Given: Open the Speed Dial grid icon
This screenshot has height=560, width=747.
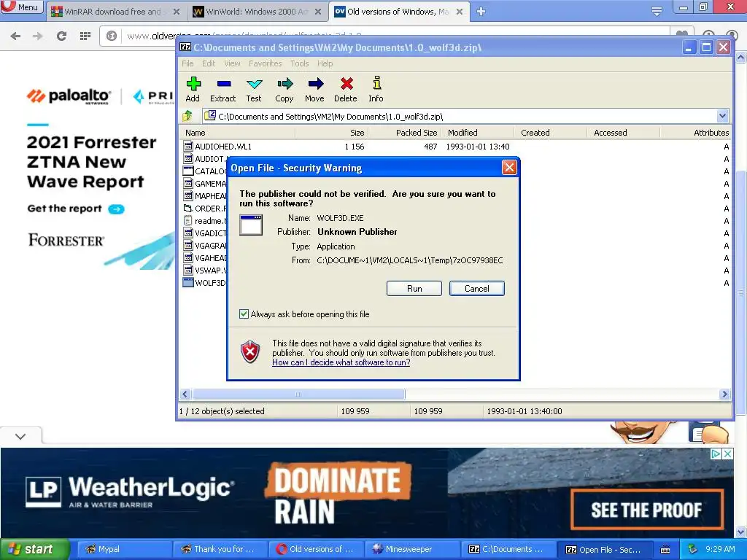Looking at the screenshot, I should [x=85, y=36].
